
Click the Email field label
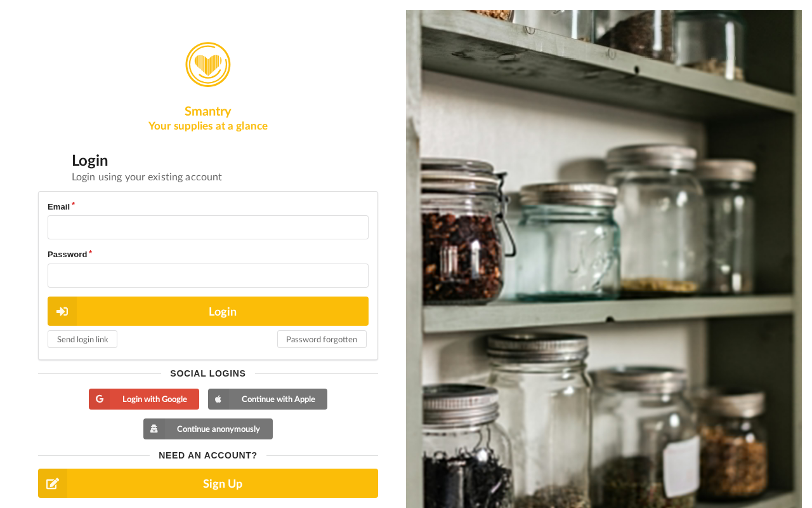[x=59, y=206]
